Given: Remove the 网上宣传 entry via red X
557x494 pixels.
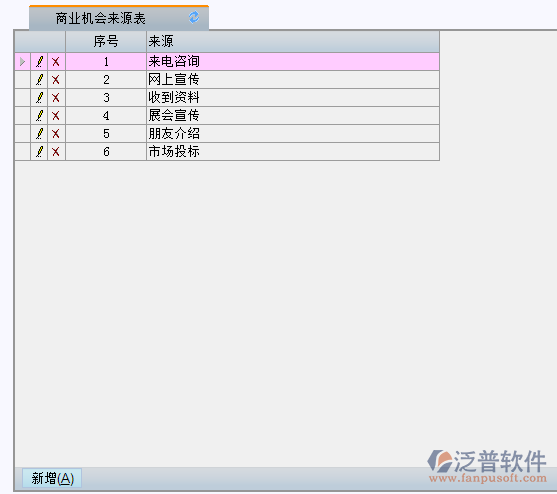Looking at the screenshot, I should (56, 80).
